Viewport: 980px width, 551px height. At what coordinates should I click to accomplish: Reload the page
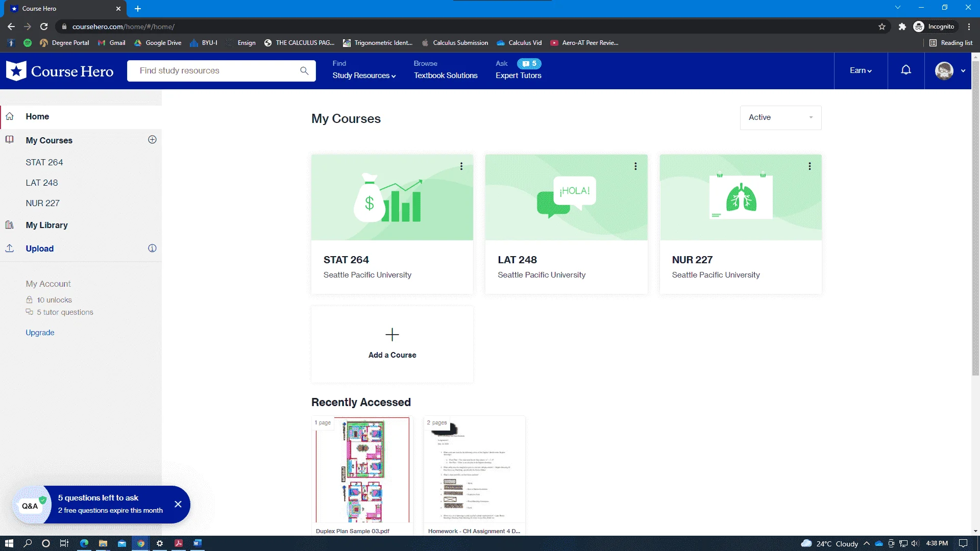pos(44,27)
